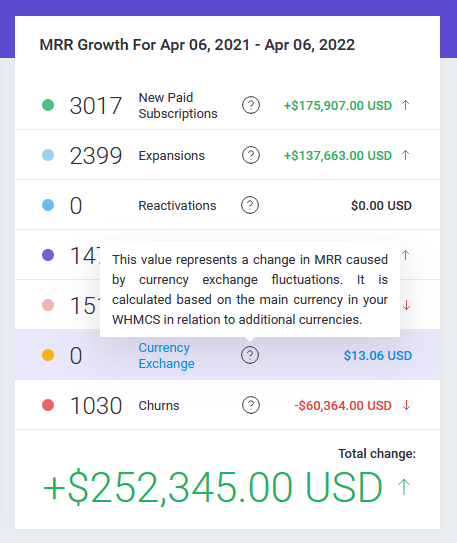Open the Reactivations help tooltip icon
Image resolution: width=457 pixels, height=543 pixels.
250,205
